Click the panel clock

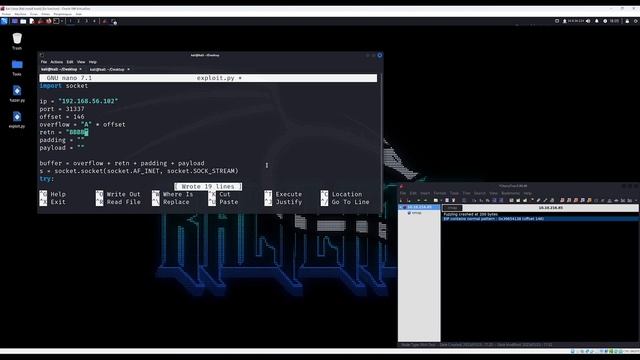pos(615,21)
